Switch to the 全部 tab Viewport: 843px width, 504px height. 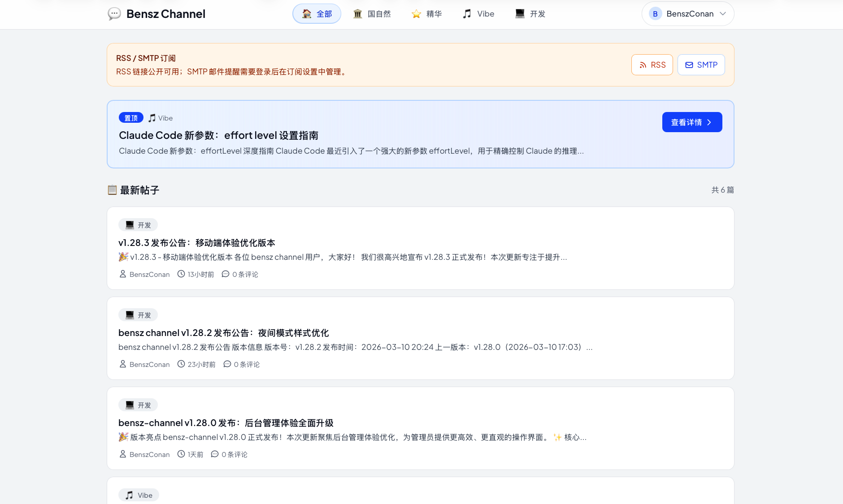point(317,14)
